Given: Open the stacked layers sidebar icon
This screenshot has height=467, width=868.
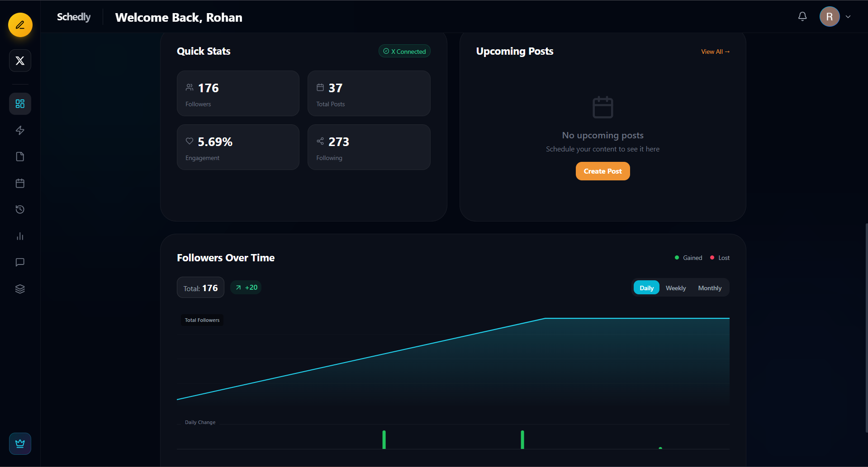Looking at the screenshot, I should tap(20, 289).
